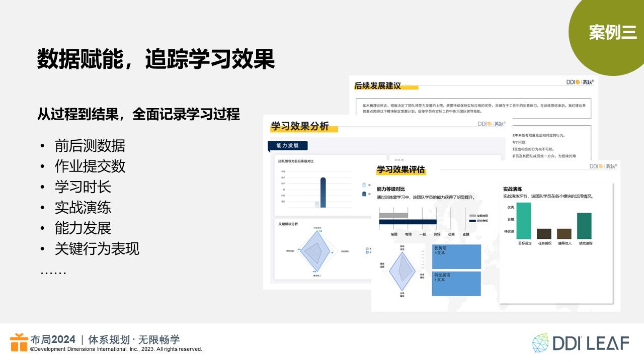Click the subtitle 从过程到结果，全面记录学习过程
Image resolution: width=644 pixels, height=362 pixels.
138,114
